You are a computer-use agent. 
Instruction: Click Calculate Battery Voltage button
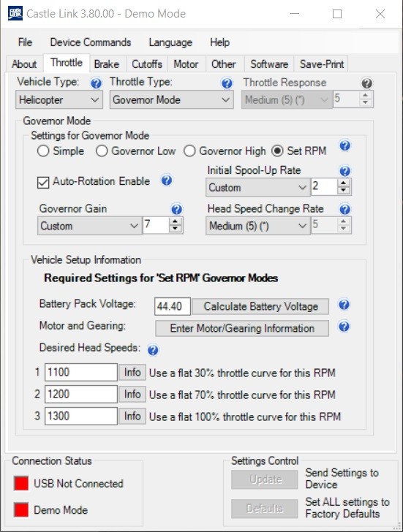point(261,306)
